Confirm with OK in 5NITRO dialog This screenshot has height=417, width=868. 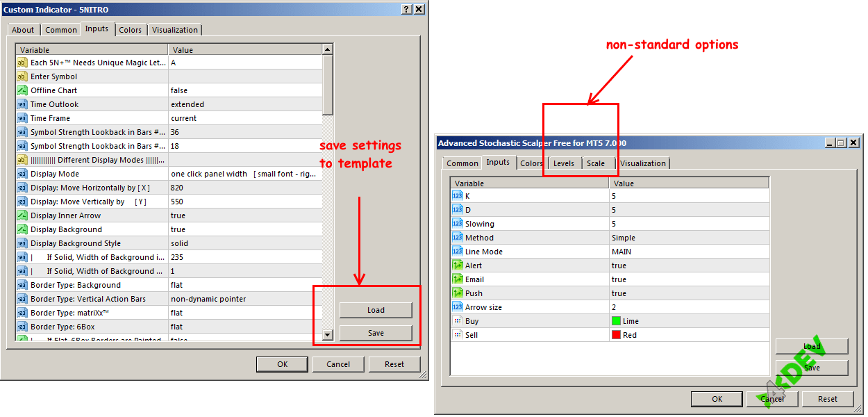click(282, 364)
